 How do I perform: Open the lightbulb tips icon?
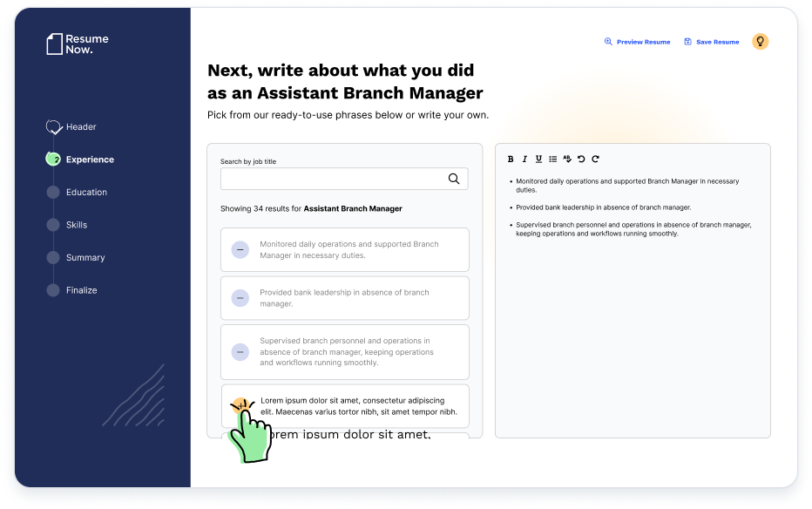[760, 41]
